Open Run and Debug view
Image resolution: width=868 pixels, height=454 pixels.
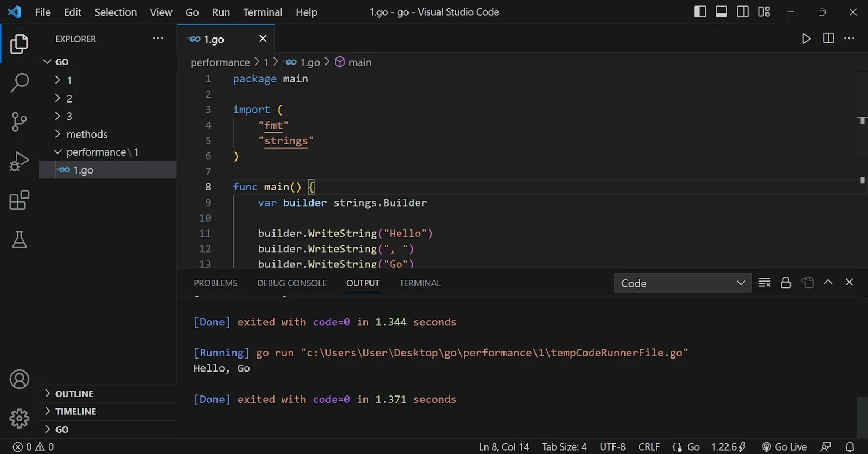pyautogui.click(x=19, y=161)
